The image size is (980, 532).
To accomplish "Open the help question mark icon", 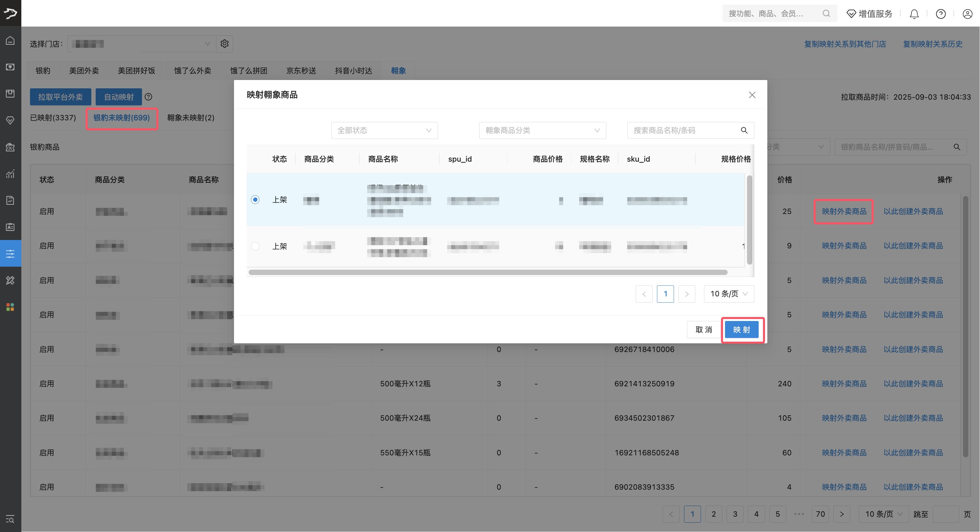I will coord(940,14).
